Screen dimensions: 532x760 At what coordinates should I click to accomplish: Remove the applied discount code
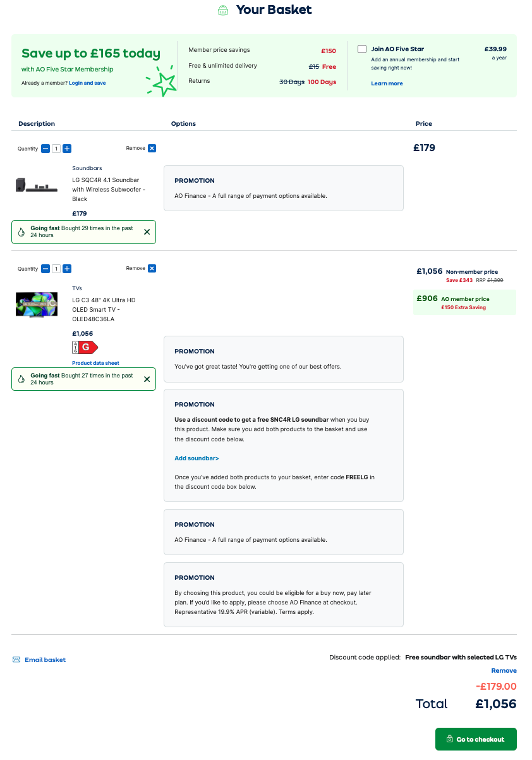(x=504, y=671)
